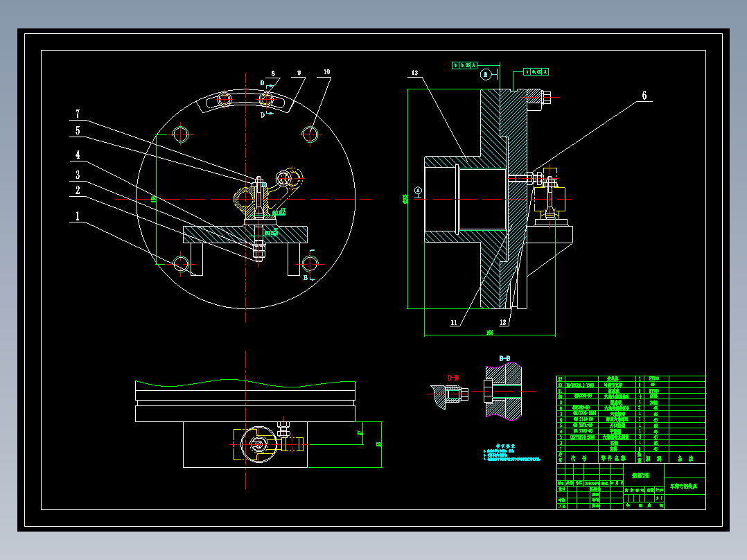747x560 pixels.
Task: Click the red D-D section view label
Action: pyautogui.click(x=453, y=378)
